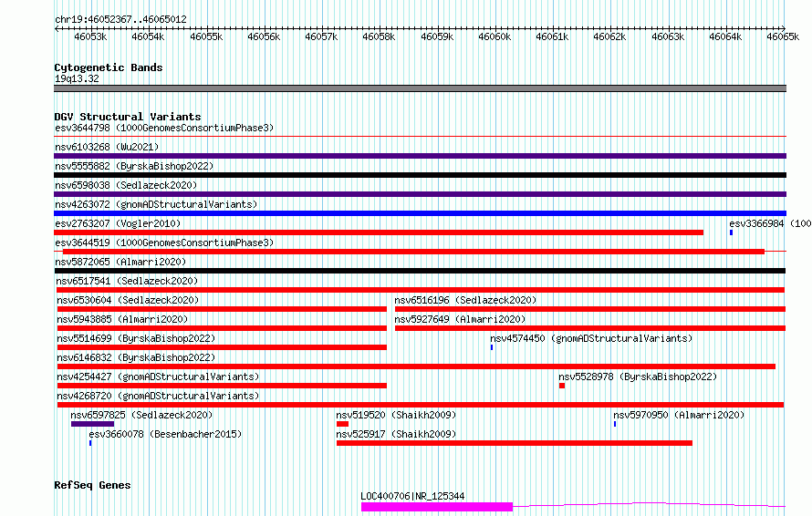Open nsv5943885 (Almarri2020) variant
Image resolution: width=812 pixels, height=516 pixels.
pyautogui.click(x=122, y=319)
